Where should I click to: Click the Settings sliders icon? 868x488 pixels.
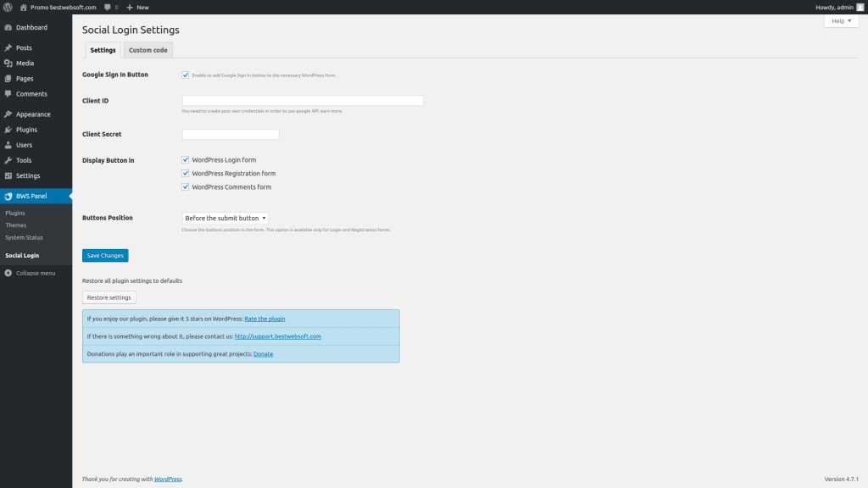tap(8, 176)
